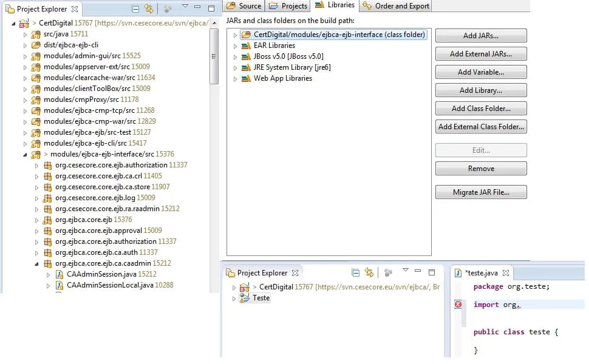Click package icon of org.ejbca.core.ejb.approval

click(47, 231)
